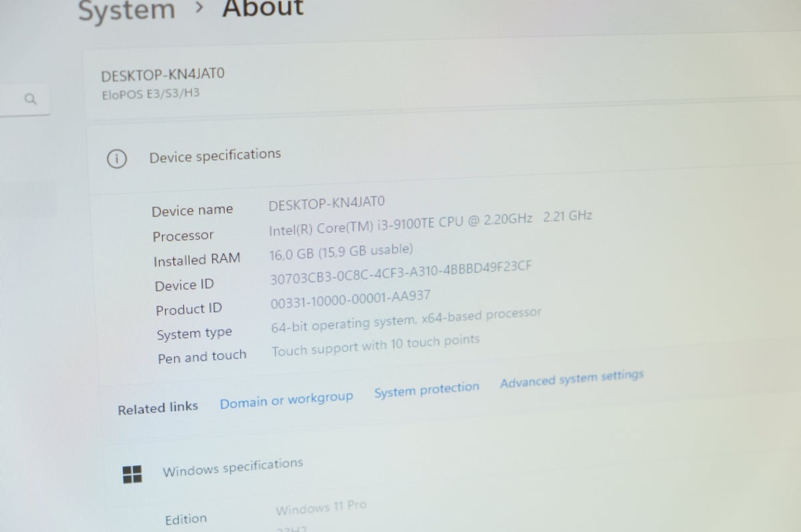Open Advanced system settings

tap(571, 378)
